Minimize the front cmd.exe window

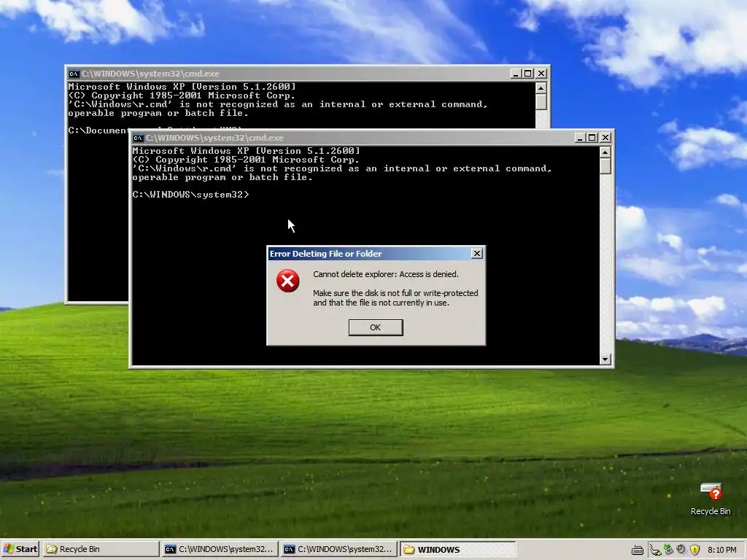(580, 138)
